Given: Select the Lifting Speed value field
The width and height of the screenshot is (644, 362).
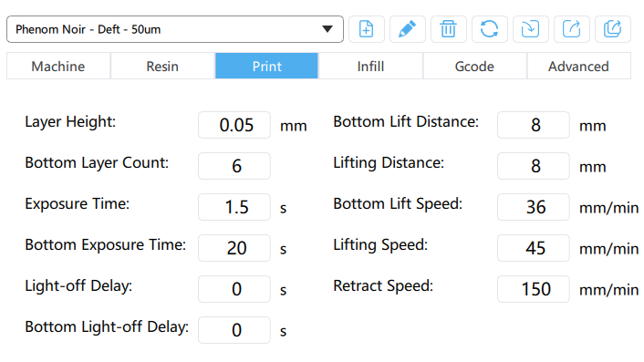Looking at the screenshot, I should coord(533,248).
